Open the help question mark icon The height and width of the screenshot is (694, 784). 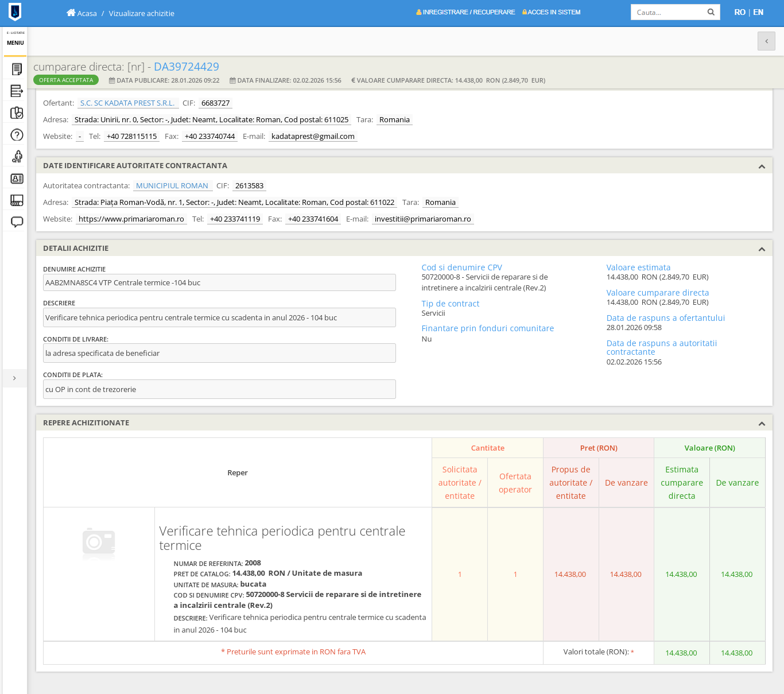tap(17, 135)
